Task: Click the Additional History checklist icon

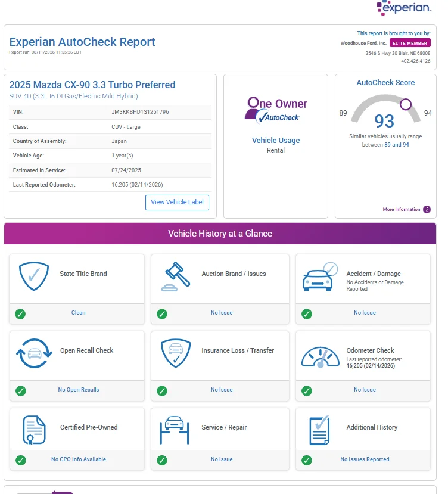Action: (319, 430)
